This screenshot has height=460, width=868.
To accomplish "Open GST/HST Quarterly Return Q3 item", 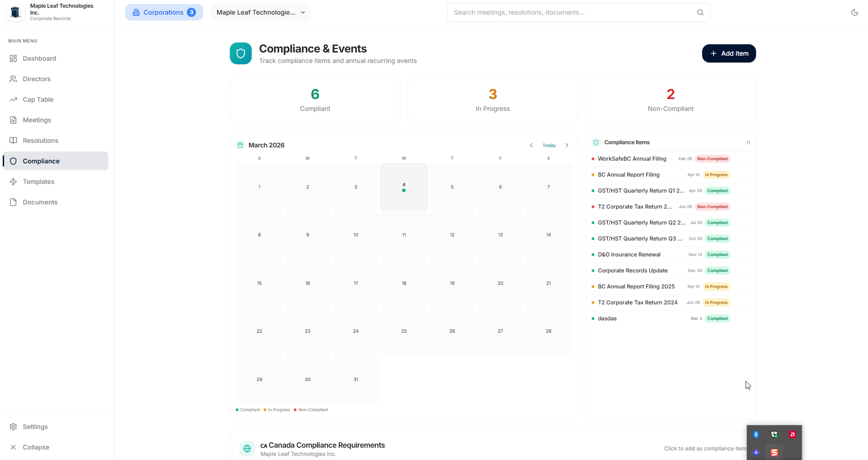I will tap(671, 239).
